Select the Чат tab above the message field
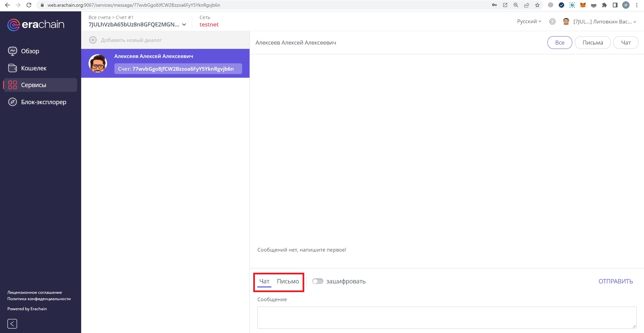644x333 pixels. 264,281
